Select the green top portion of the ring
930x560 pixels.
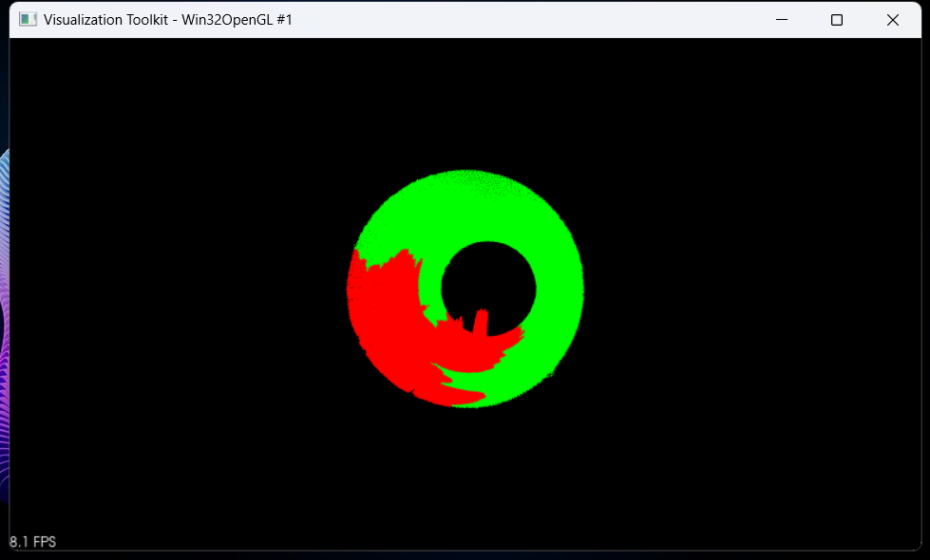[465, 204]
